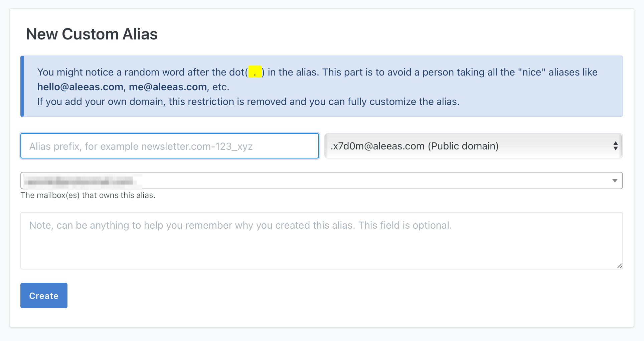Expand mailbox list via triangle arrow

[615, 181]
